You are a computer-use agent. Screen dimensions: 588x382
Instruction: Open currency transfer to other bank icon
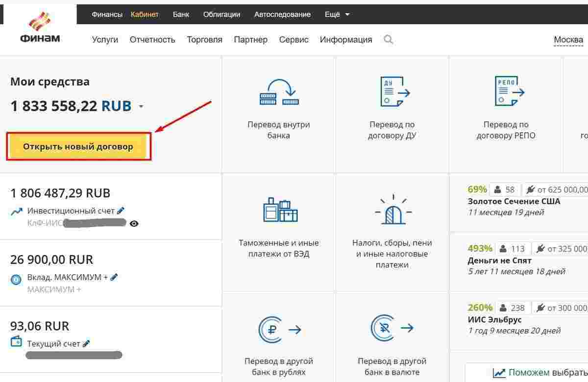[x=392, y=329]
